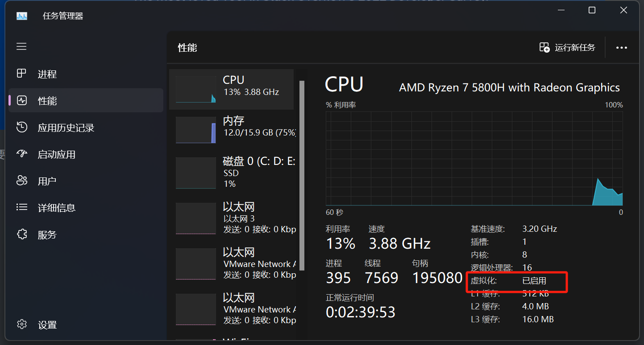Click the process count 395

pos(338,278)
